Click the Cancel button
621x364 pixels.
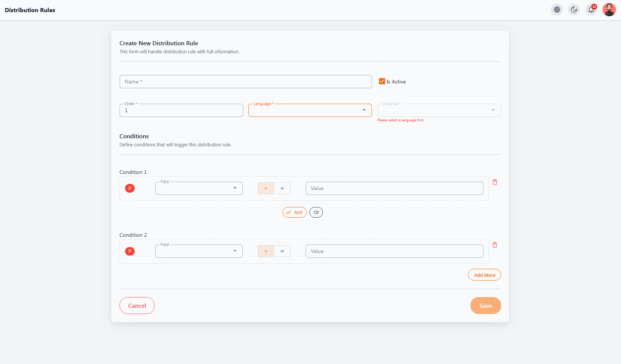(x=137, y=306)
